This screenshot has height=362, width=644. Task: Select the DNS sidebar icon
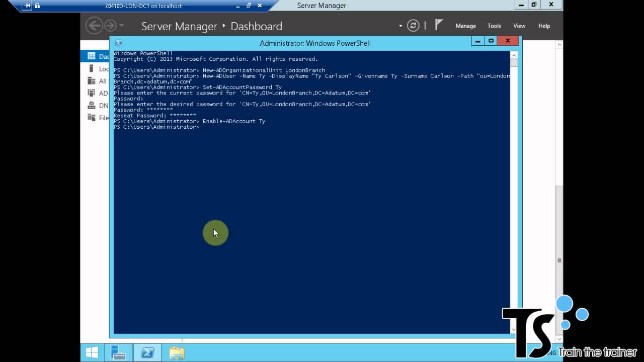(x=91, y=105)
